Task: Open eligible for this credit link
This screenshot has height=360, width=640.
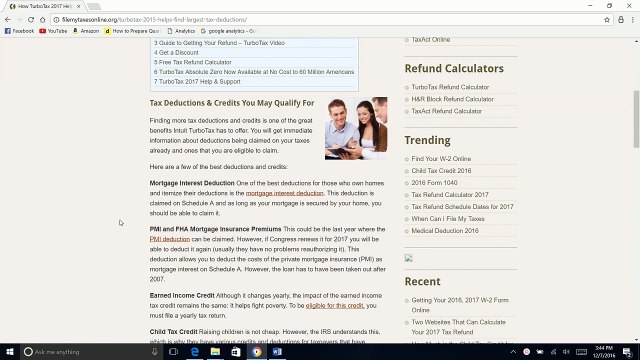Action: [x=335, y=305]
